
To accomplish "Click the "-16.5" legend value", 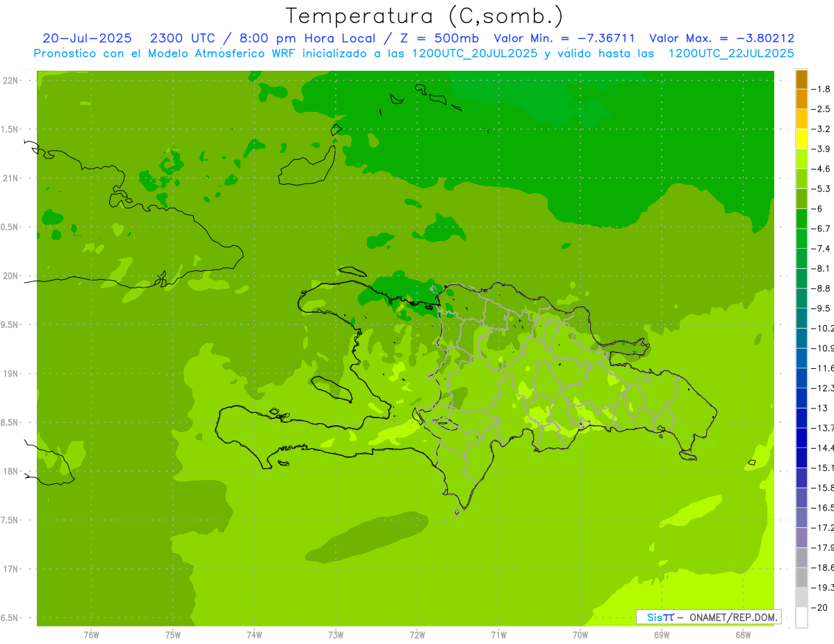I will point(822,508).
